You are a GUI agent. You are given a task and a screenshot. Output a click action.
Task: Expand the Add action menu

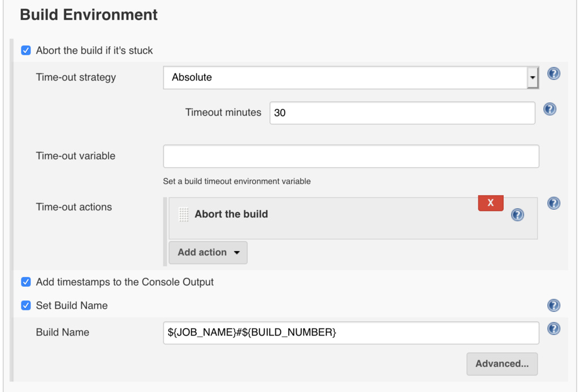click(208, 252)
